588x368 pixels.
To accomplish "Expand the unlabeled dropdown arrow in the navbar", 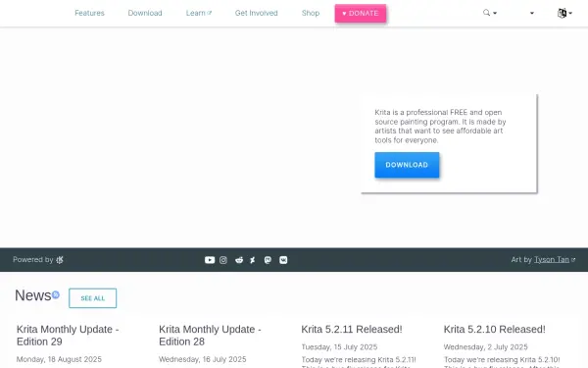I will 532,13.
